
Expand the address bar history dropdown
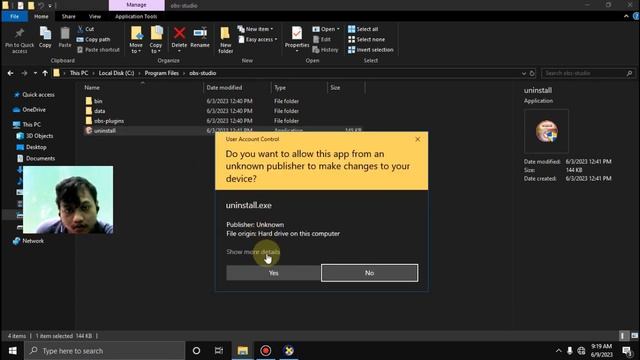tap(523, 73)
